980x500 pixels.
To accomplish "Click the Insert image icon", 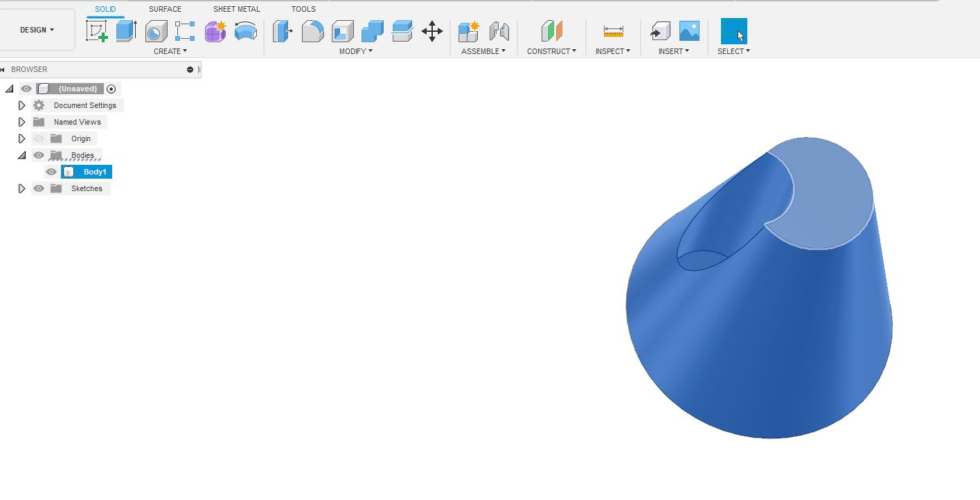I will point(689,31).
